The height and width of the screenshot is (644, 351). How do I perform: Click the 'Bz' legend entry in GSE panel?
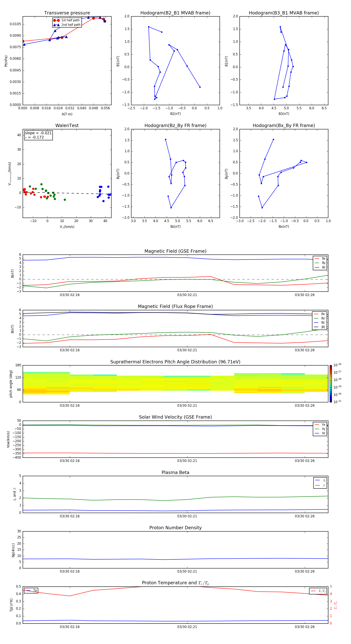point(320,267)
